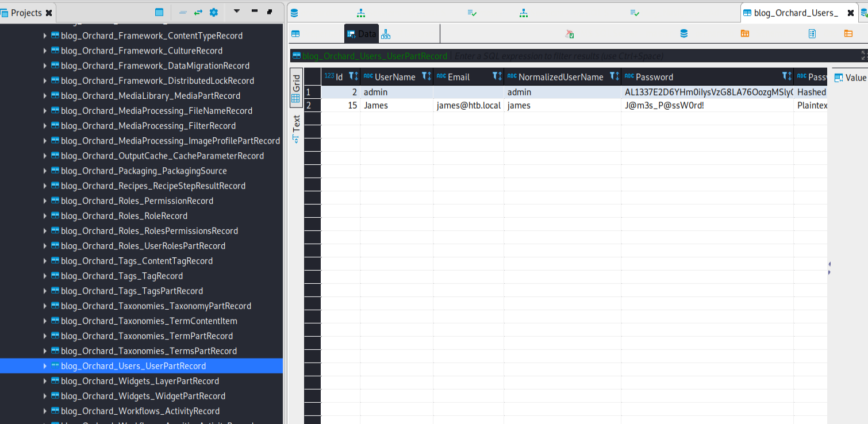Screen dimensions: 868x424
Task: Select James's password cell
Action: pyautogui.click(x=706, y=105)
